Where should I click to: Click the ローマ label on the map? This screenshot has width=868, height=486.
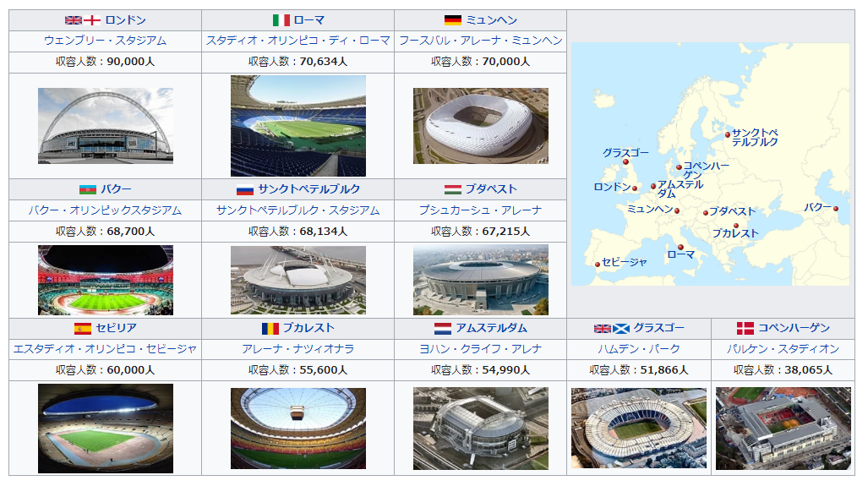(681, 254)
